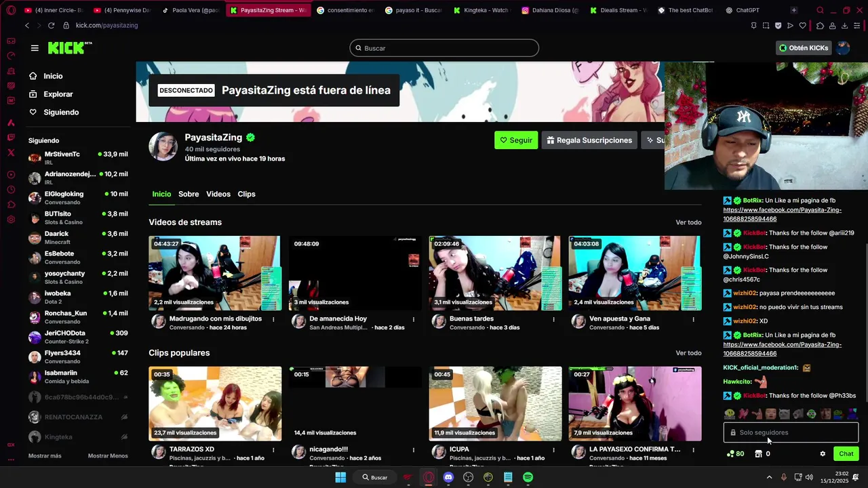Screen dimensions: 868x488
Task: Switch to the Sobre tab
Action: 189,194
